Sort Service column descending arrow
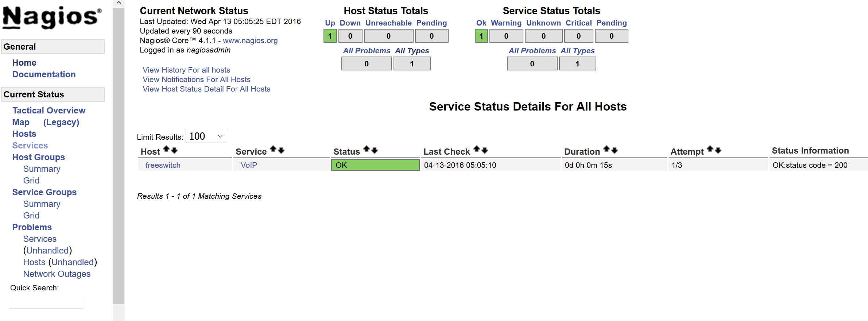This screenshot has height=321, width=868. [281, 150]
